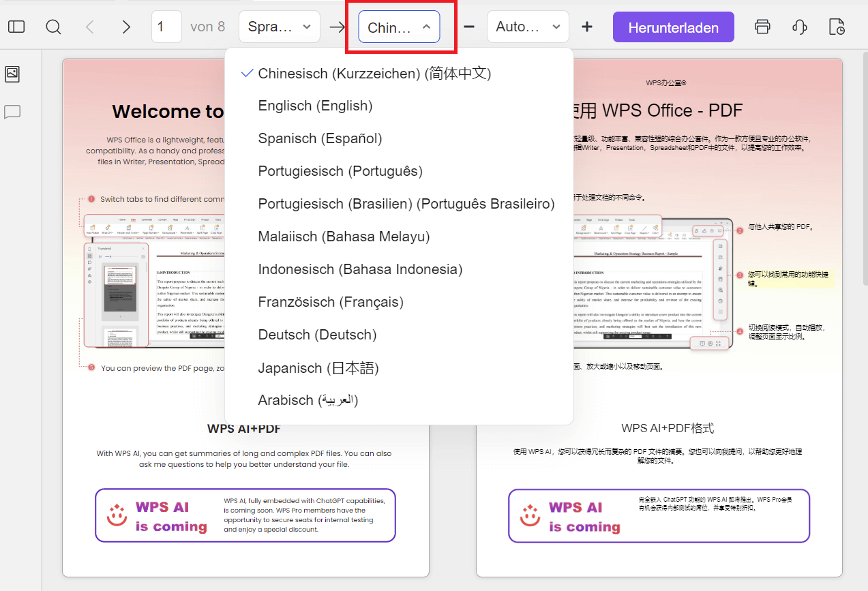This screenshot has width=868, height=591.
Task: Select Portugiesisch (Brasilien) option
Action: point(399,204)
